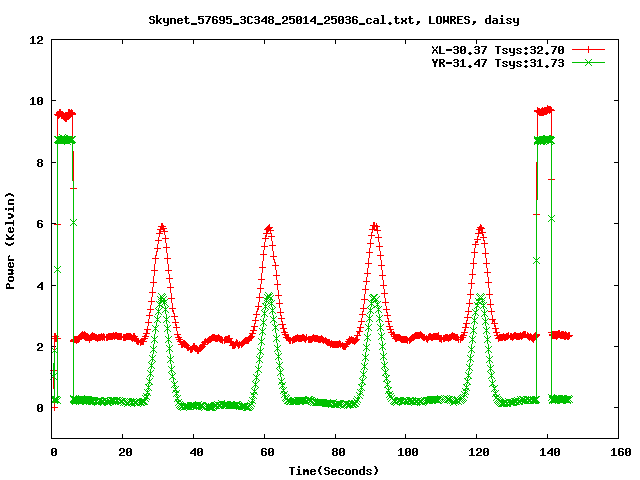This screenshot has height=480, width=640.
Task: Click the x-axis tick label 20
Action: 125,452
